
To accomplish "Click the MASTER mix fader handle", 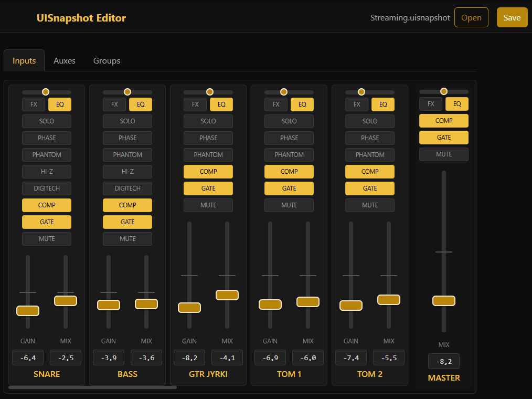I will [444, 301].
